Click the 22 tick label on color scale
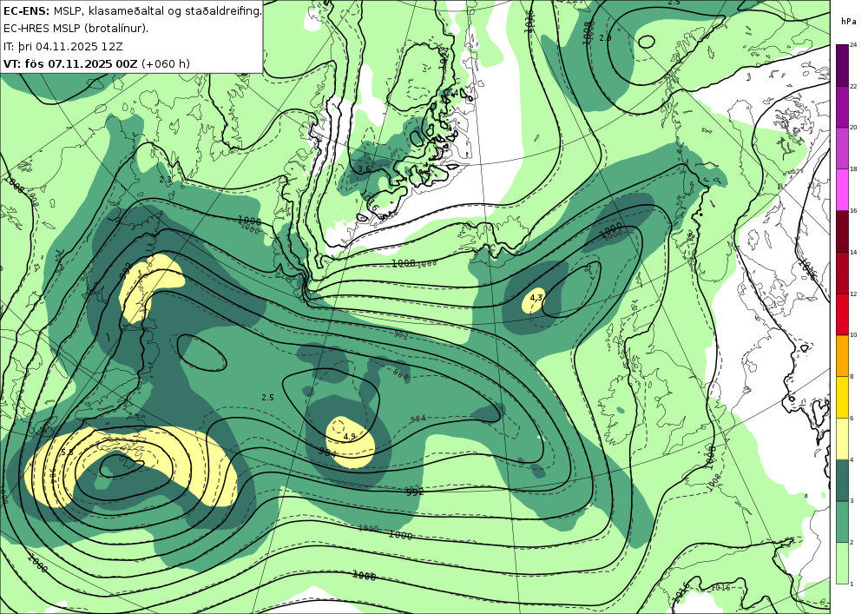 pos(853,86)
